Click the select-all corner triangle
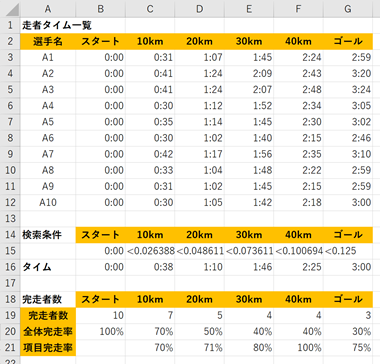 pos(13,9)
